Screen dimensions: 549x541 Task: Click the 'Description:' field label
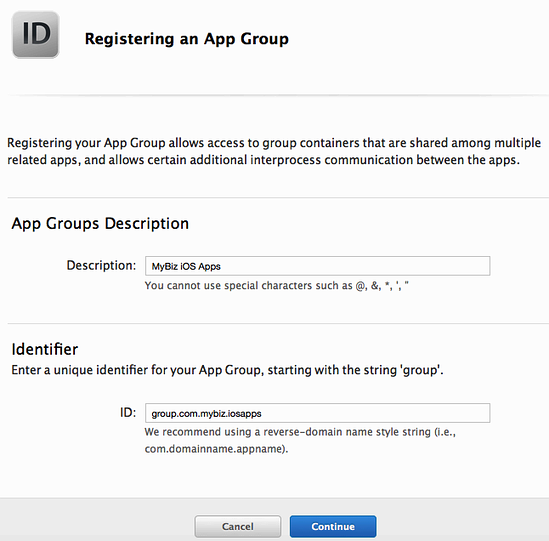[101, 265]
